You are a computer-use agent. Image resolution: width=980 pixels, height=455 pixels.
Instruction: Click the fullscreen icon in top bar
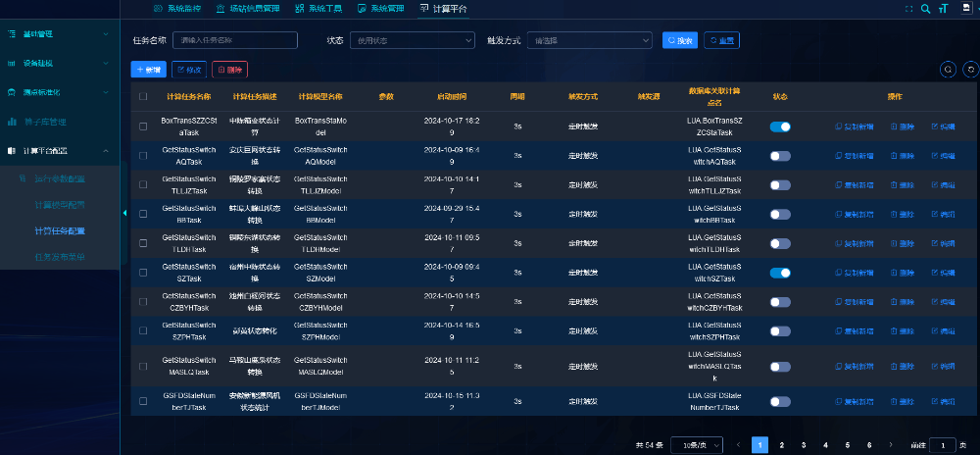click(907, 9)
